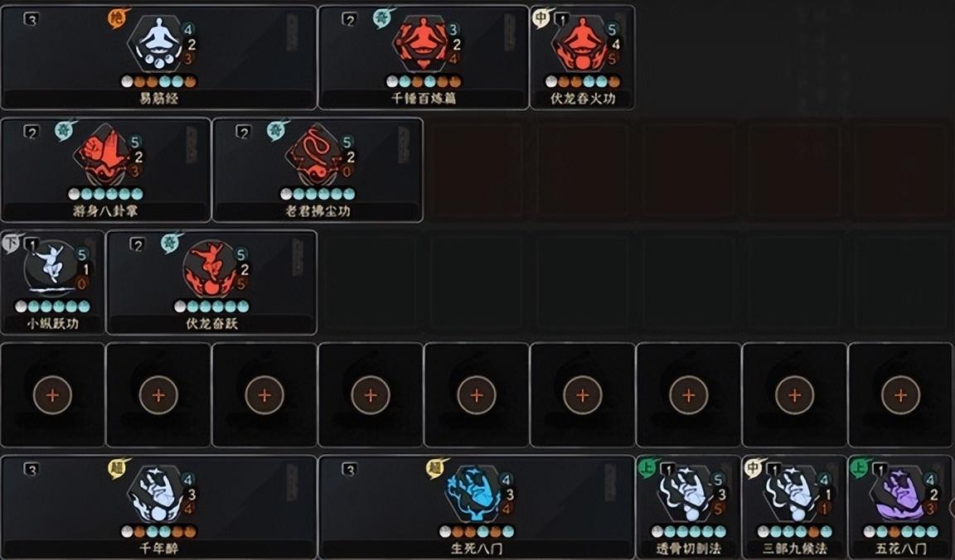
Task: Click the colored orb row under 千年醉
Action: pyautogui.click(x=158, y=531)
